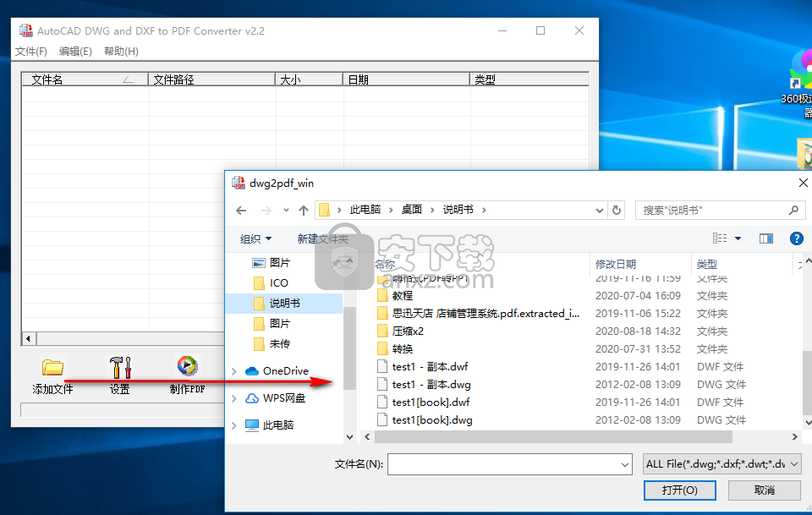This screenshot has height=515, width=812.
Task: Expand the WPS网盘 tree node
Action: pos(234,398)
